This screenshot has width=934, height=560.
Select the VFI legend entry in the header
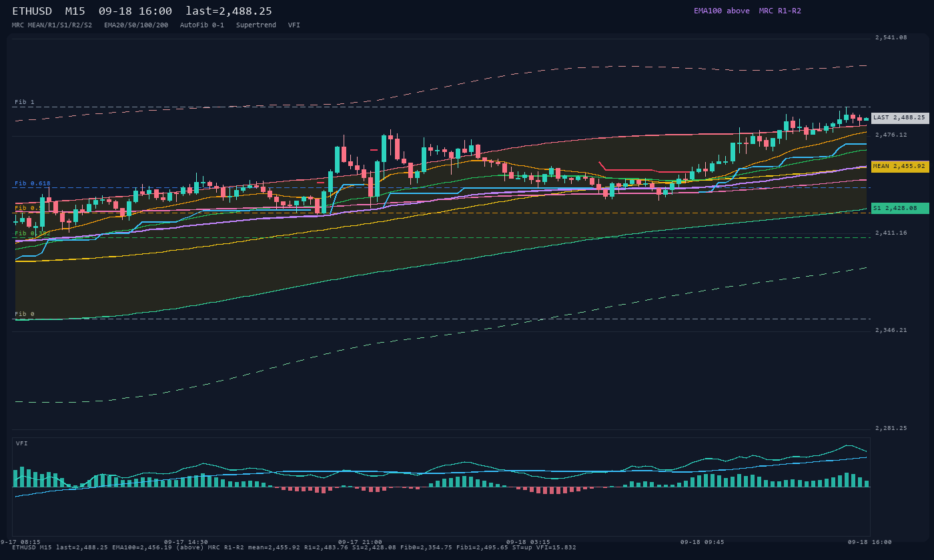[294, 25]
